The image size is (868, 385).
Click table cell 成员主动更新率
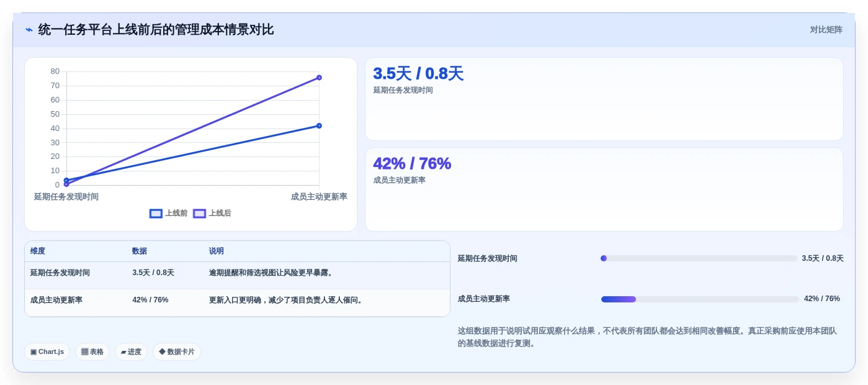coord(56,300)
